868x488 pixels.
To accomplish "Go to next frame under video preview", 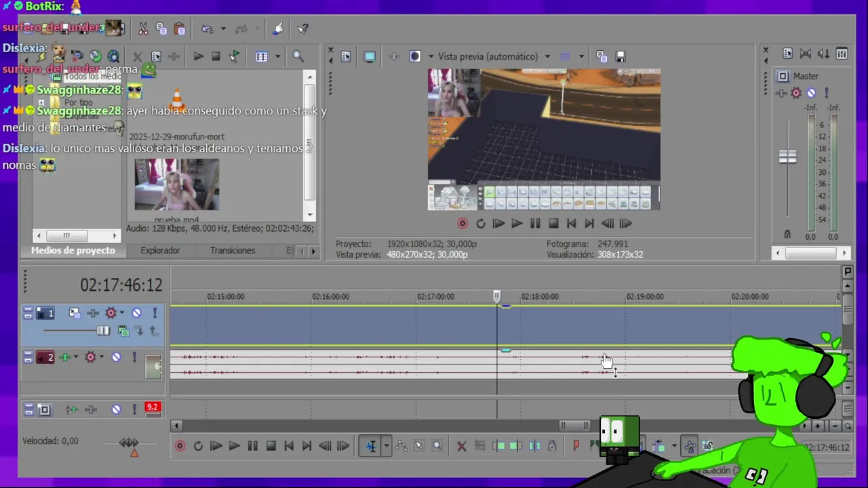I will [x=625, y=223].
